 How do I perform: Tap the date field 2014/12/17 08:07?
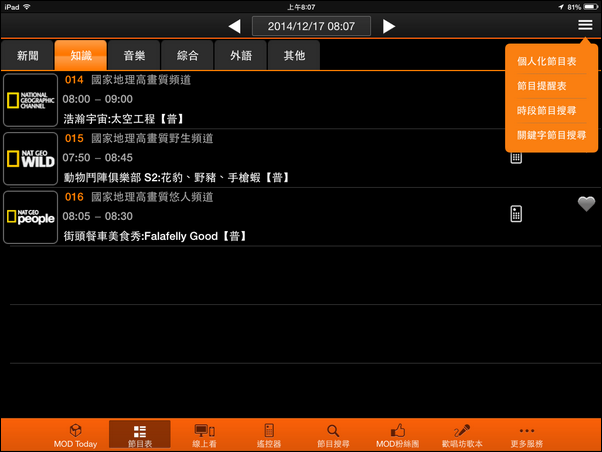point(311,26)
